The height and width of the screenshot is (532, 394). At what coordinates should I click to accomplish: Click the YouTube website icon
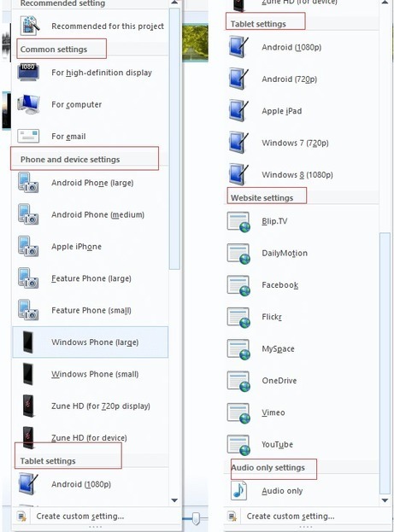(x=238, y=444)
